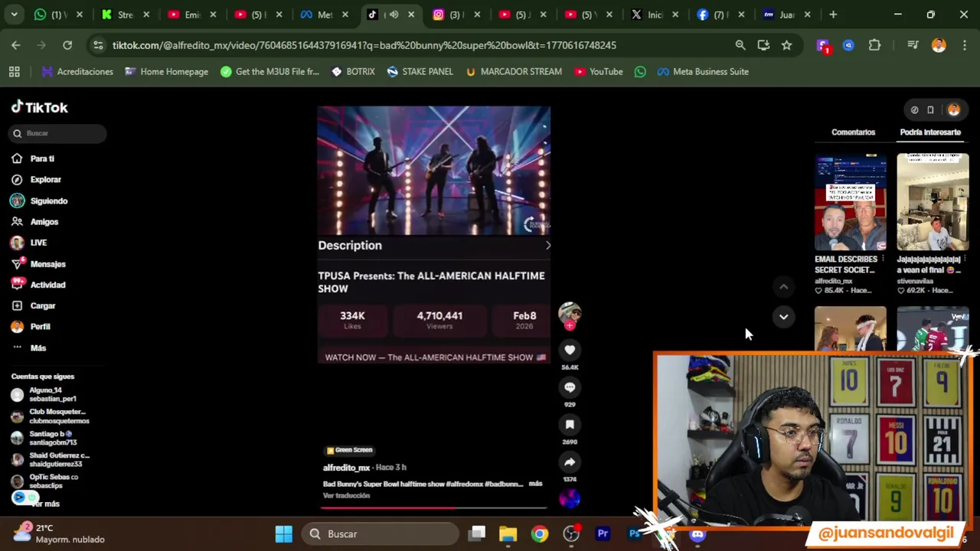Open the spinning music disc icon
This screenshot has height=551, width=980.
tap(570, 499)
